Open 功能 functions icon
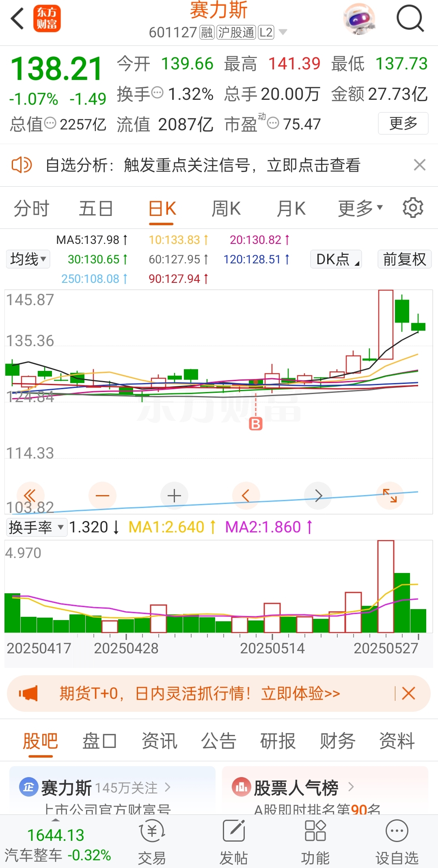The height and width of the screenshot is (868, 438). coord(315,842)
